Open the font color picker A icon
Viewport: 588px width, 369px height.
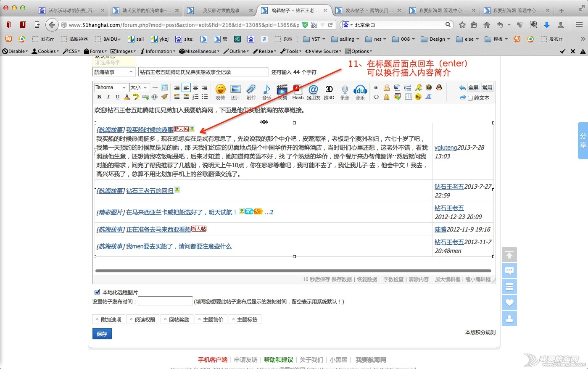[x=127, y=97]
